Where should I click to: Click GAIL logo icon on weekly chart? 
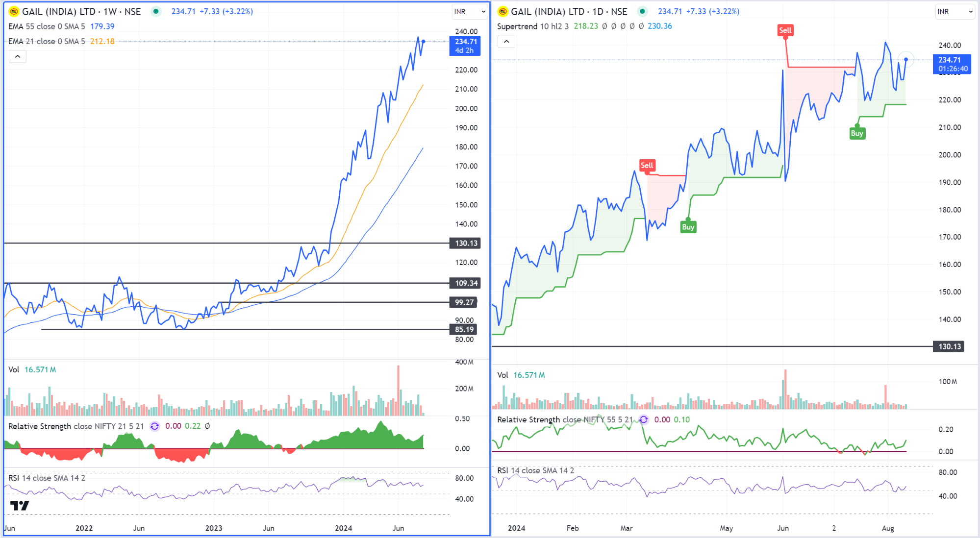(14, 11)
